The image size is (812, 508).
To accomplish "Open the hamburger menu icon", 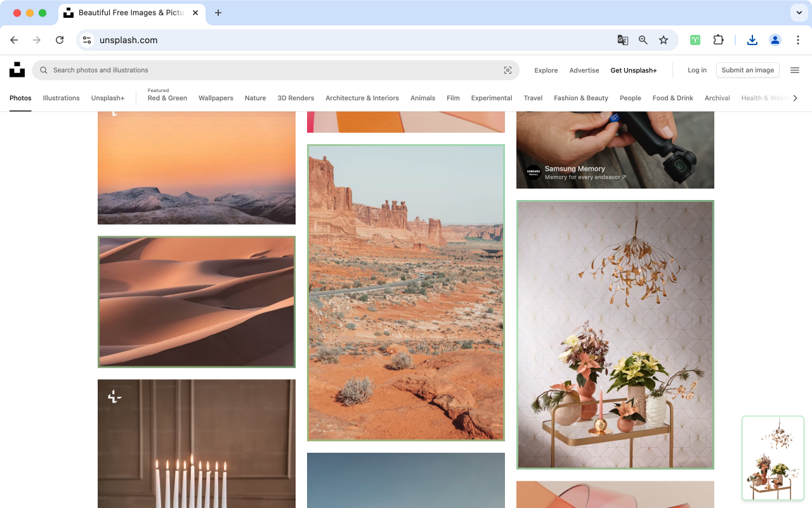I will click(794, 70).
